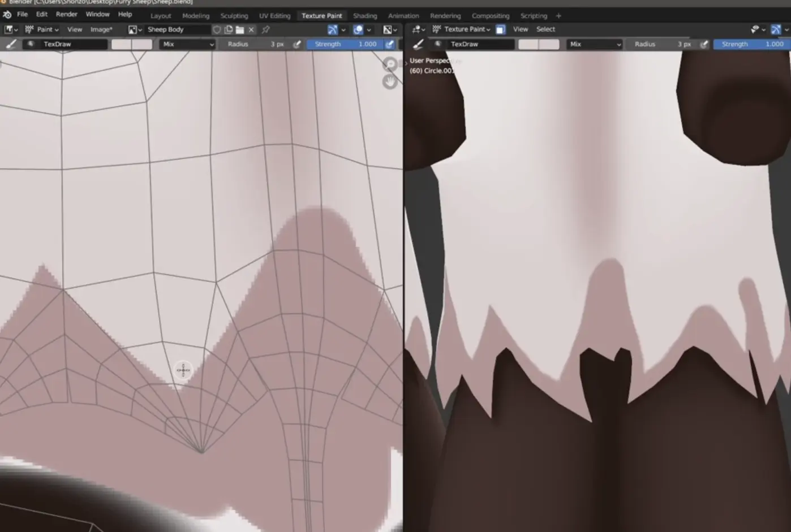
Task: Open the Paint mode dropdown in image editor
Action: [x=43, y=29]
